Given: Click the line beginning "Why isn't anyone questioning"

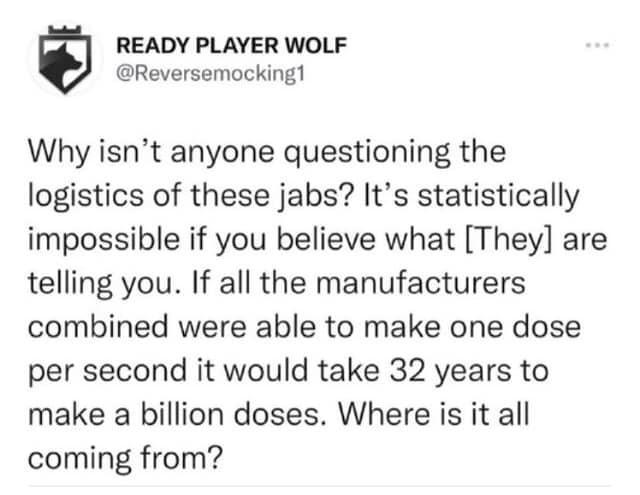Looking at the screenshot, I should (x=267, y=153).
